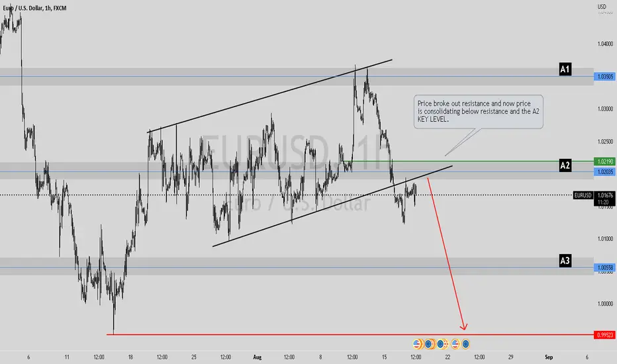The height and width of the screenshot is (364, 617).
Task: Click the 22 date label on time axis
Action: coord(448,357)
